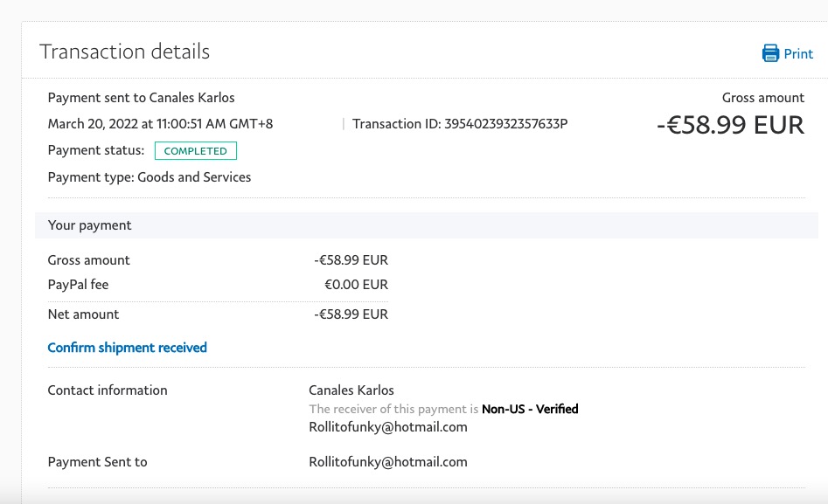Image resolution: width=828 pixels, height=504 pixels.
Task: Click the COMPLETED status badge
Action: click(195, 151)
